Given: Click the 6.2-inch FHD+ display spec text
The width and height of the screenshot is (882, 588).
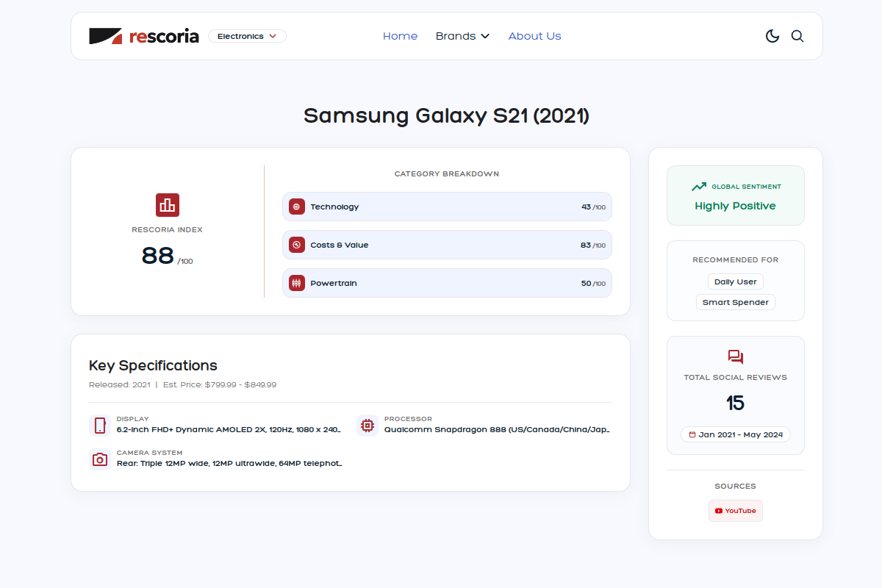Looking at the screenshot, I should [229, 430].
